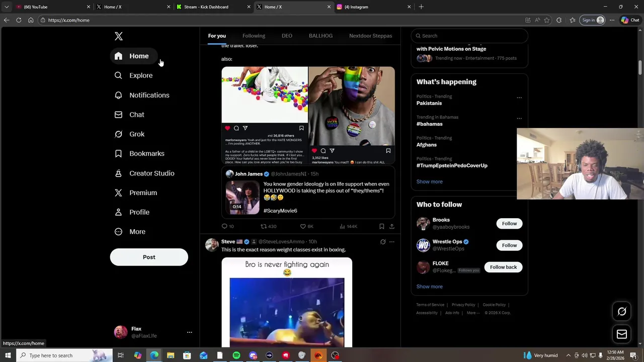Add this page to favorites star
Viewport: 644px width, 362px height.
tap(547, 20)
